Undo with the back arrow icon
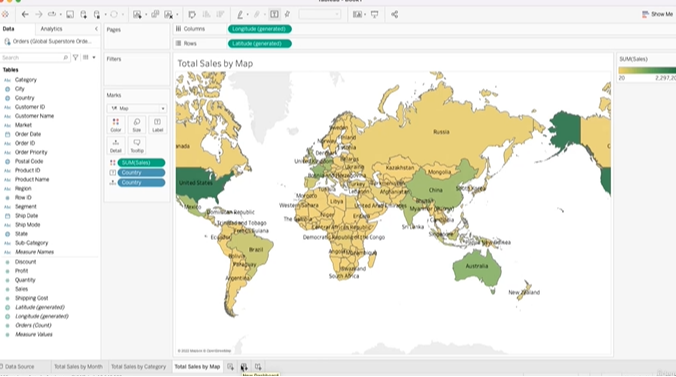Image resolution: width=676 pixels, height=377 pixels. [25, 14]
